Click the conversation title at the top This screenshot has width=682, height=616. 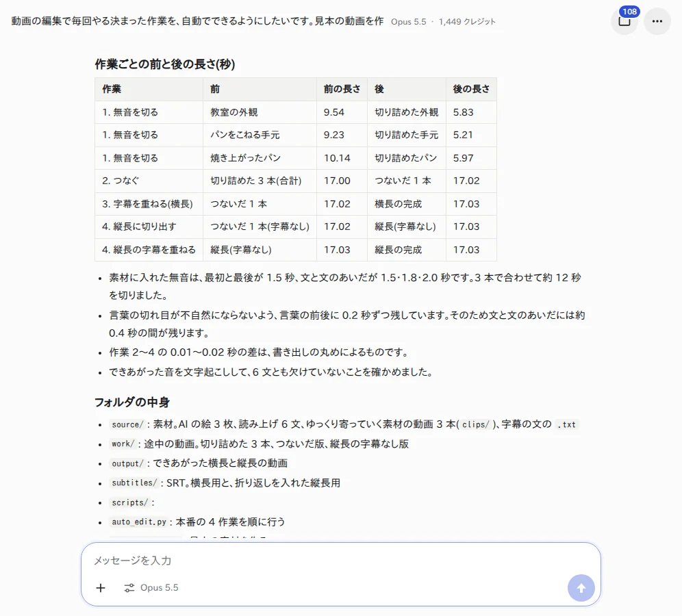coord(197,21)
